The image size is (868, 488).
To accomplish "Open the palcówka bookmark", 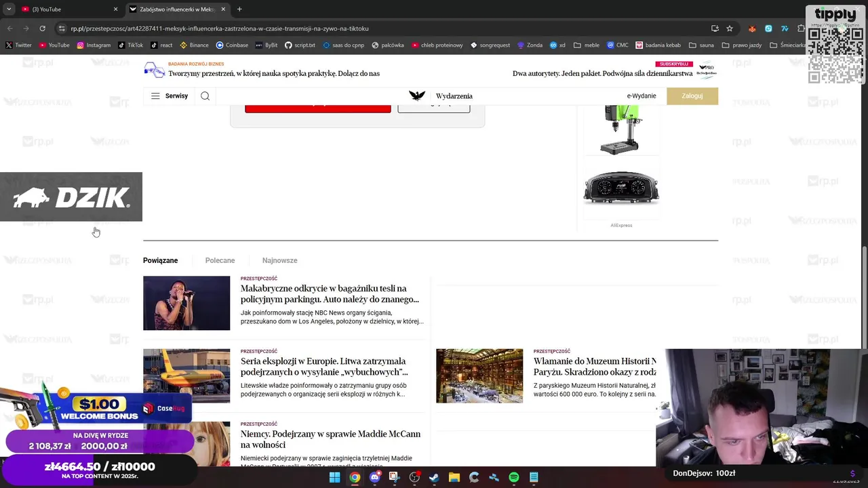I will (x=387, y=45).
